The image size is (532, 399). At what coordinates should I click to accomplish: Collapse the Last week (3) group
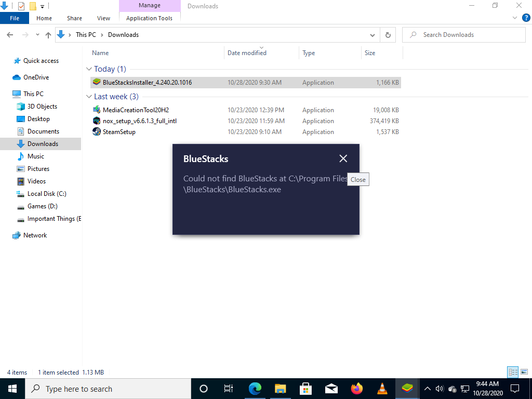89,97
